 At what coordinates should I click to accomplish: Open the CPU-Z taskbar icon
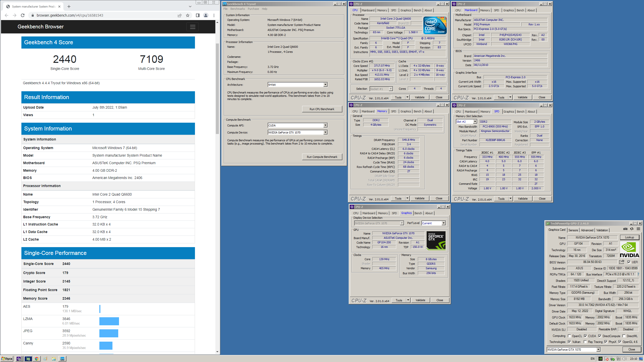tap(19, 359)
